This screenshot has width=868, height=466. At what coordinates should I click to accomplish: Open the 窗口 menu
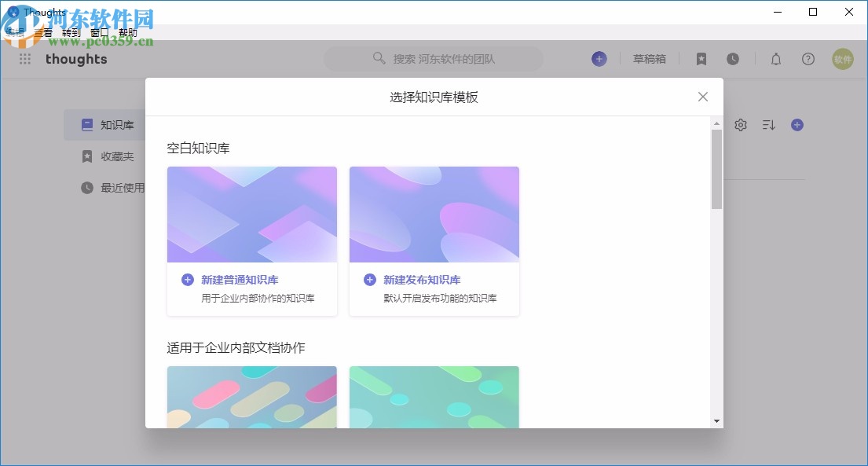[98, 32]
